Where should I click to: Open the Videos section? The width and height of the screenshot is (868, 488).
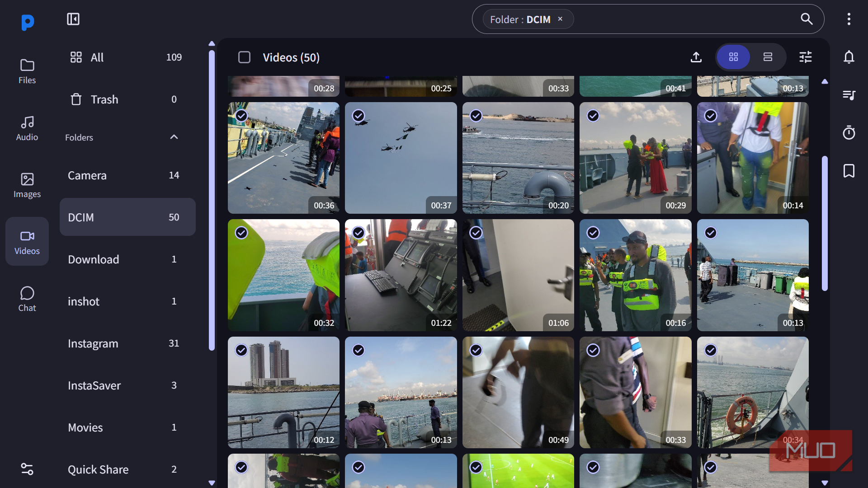[27, 242]
